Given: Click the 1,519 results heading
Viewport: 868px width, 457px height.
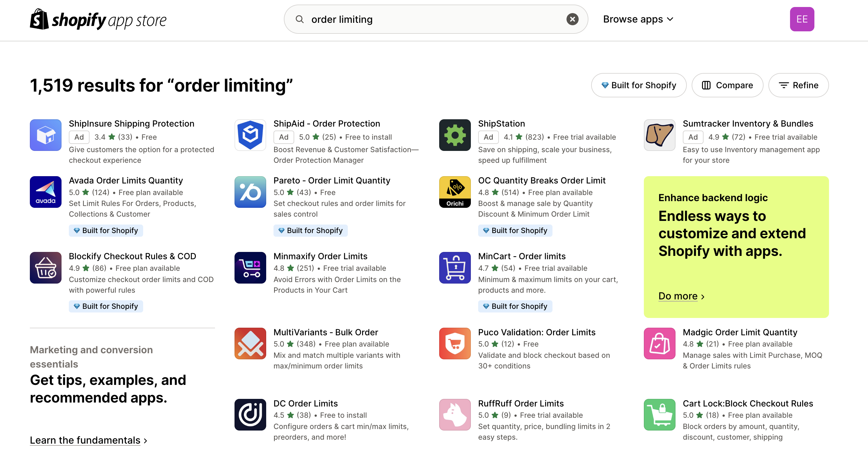Looking at the screenshot, I should click(161, 85).
